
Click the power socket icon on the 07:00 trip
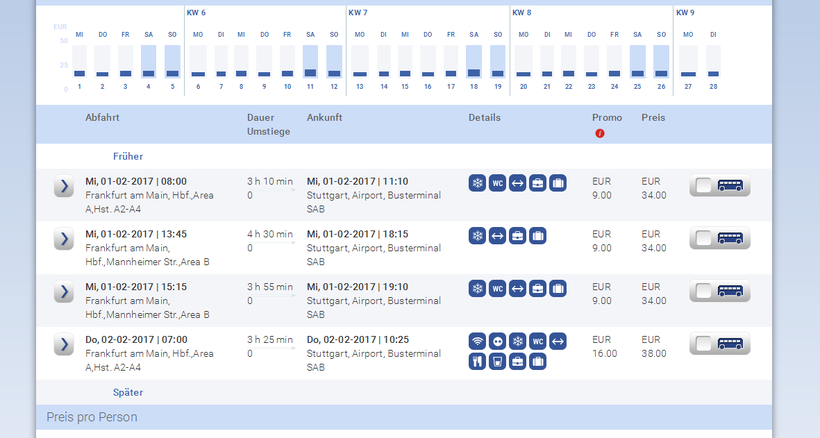click(497, 341)
